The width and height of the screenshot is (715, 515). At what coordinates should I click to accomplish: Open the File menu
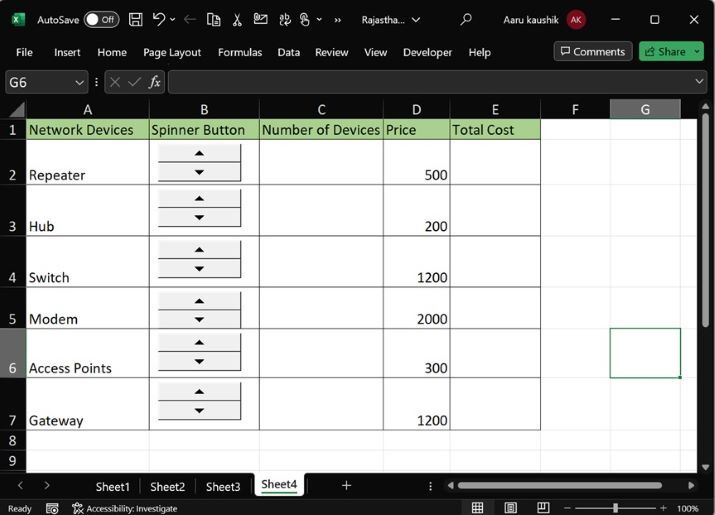point(24,52)
